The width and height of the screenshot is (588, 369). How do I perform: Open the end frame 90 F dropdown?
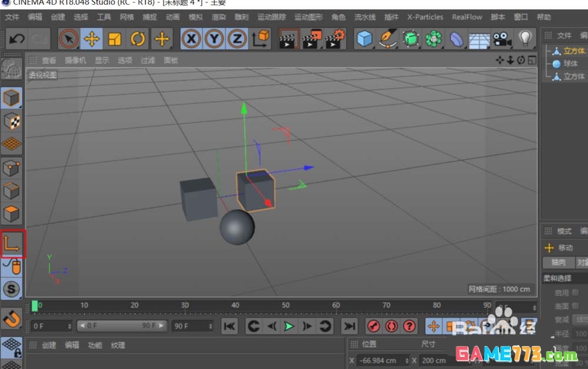click(211, 326)
